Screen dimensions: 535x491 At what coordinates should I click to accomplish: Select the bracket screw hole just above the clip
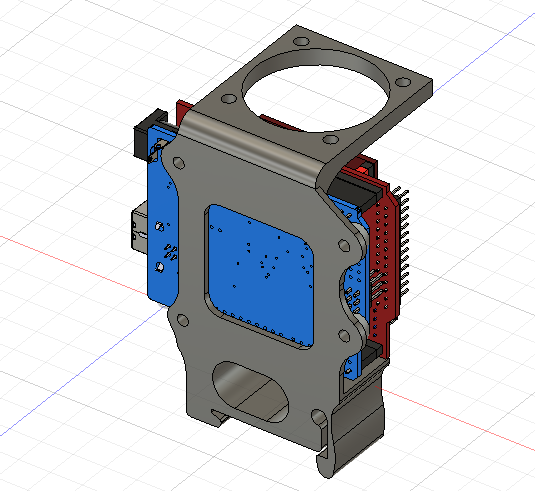pos(344,336)
